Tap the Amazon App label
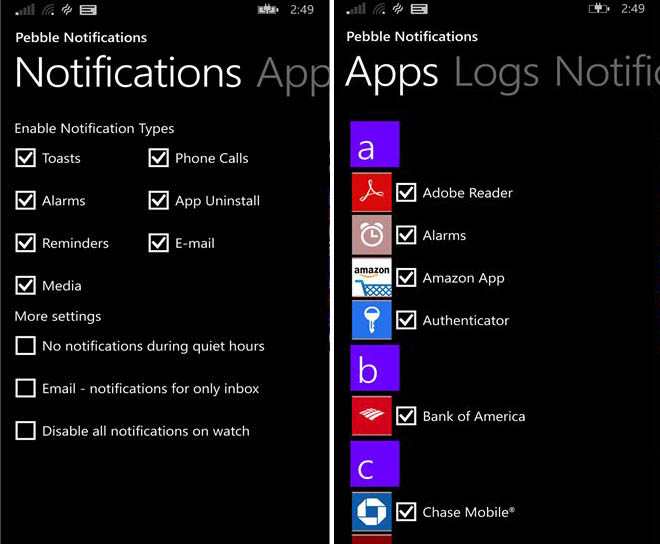 (463, 278)
